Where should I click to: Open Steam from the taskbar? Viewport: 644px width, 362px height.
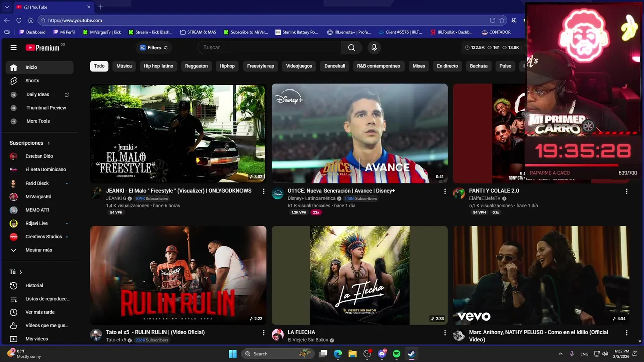pos(411,354)
